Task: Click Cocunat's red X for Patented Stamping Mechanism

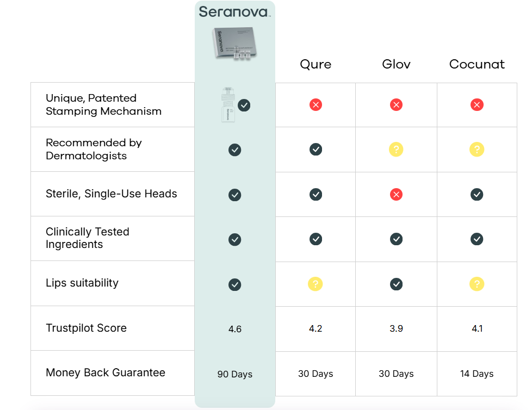Action: coord(477,105)
